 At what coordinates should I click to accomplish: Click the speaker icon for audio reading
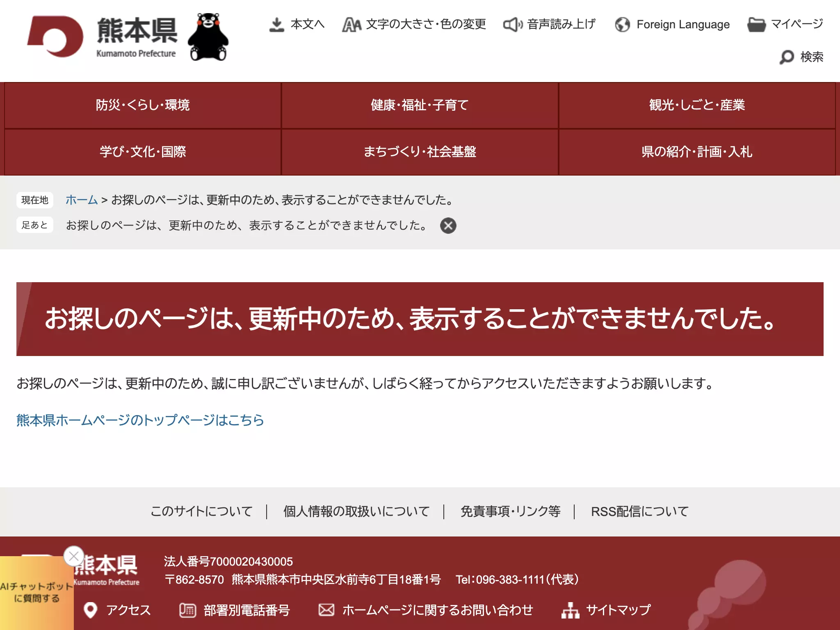point(513,25)
